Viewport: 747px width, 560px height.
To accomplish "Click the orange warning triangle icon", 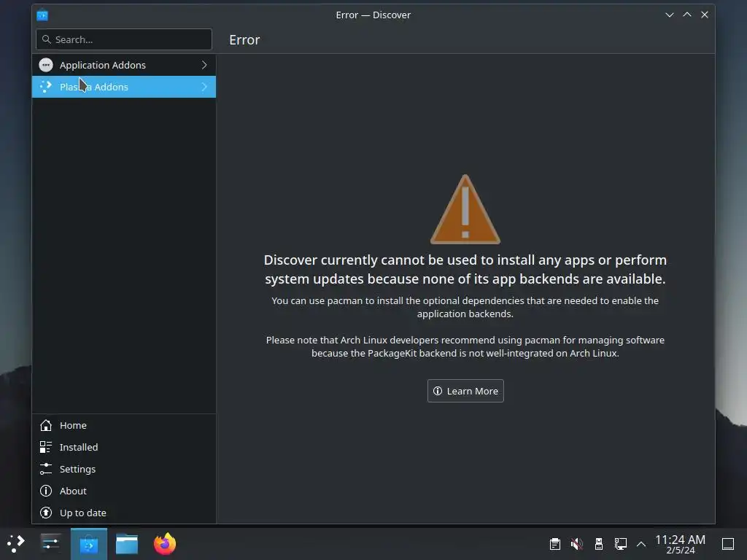I will [465, 209].
